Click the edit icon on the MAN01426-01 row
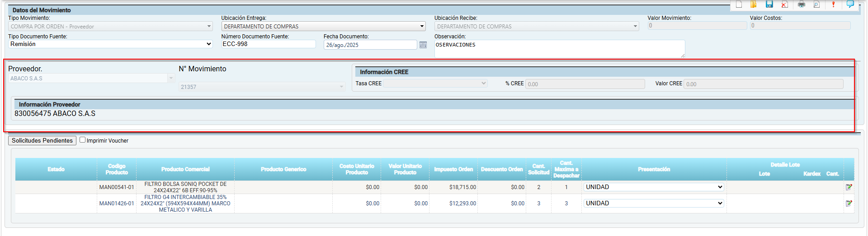 point(849,204)
